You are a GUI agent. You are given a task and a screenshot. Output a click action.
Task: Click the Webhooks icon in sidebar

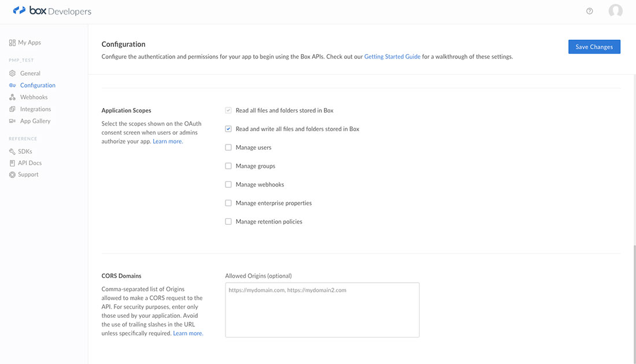[12, 97]
